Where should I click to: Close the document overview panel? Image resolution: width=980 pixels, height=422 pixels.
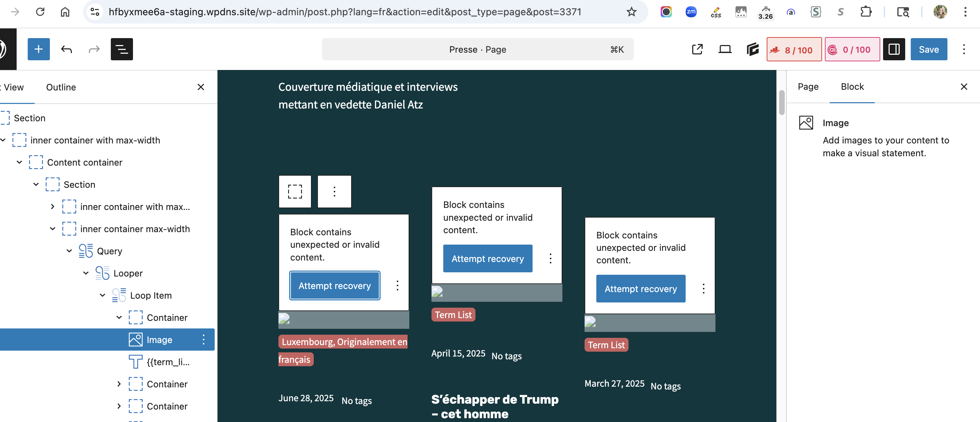tap(201, 87)
